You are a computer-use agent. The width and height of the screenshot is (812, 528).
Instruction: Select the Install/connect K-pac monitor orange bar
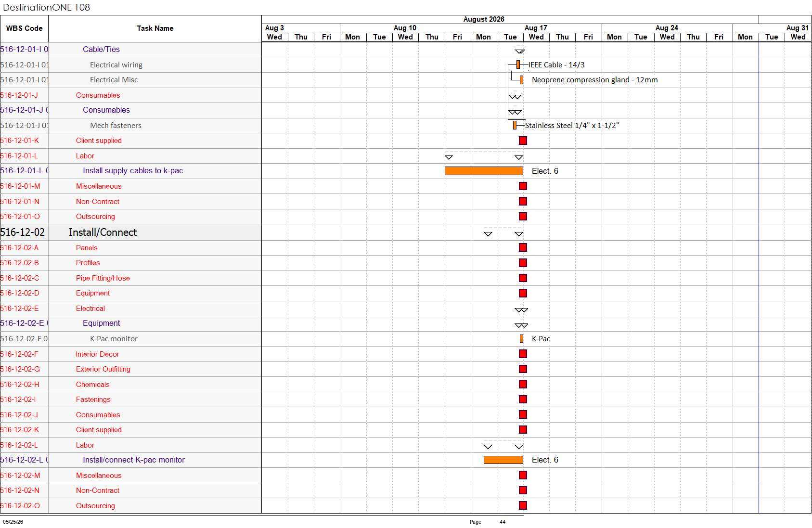[503, 460]
